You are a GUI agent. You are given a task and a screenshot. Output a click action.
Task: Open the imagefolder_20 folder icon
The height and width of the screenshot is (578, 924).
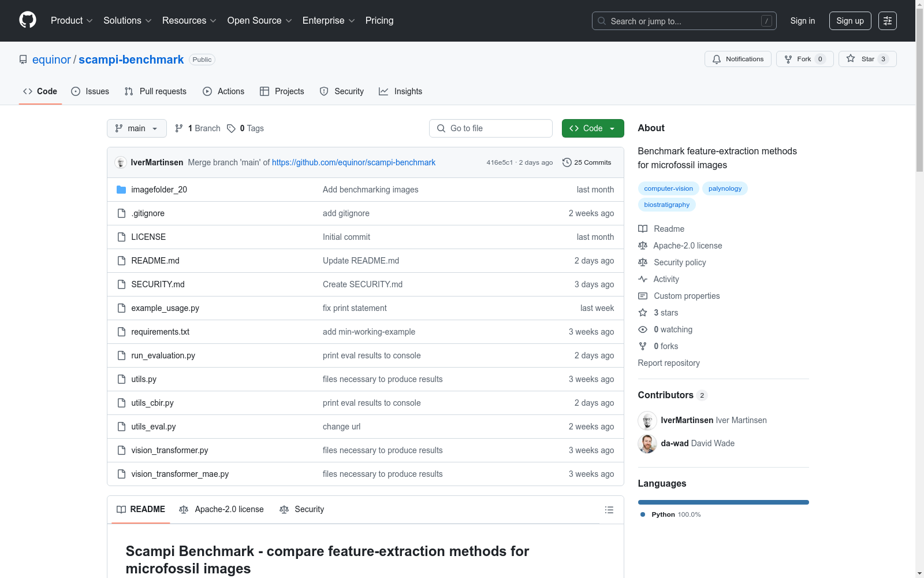[x=121, y=190]
